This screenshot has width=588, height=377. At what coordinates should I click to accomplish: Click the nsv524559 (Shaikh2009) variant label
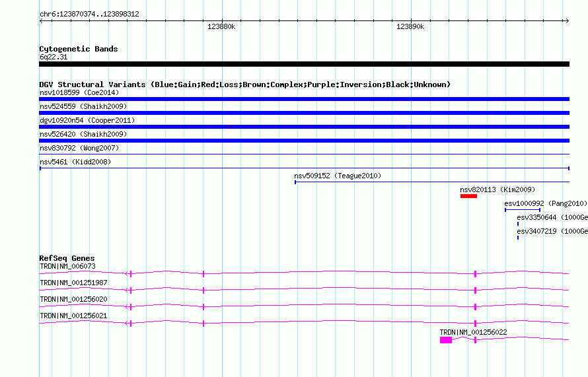coord(83,106)
